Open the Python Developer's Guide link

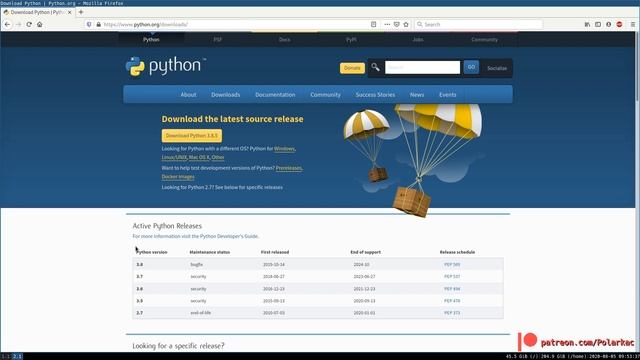coord(229,236)
